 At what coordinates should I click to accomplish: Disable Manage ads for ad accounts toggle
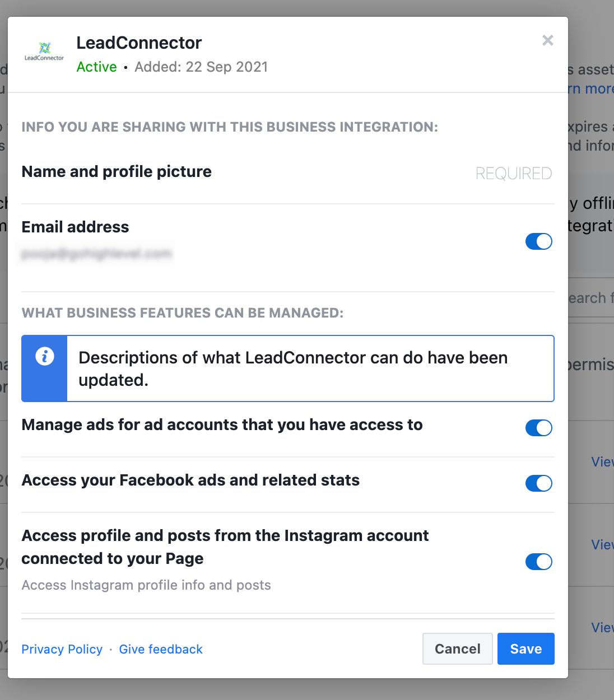pyautogui.click(x=539, y=428)
